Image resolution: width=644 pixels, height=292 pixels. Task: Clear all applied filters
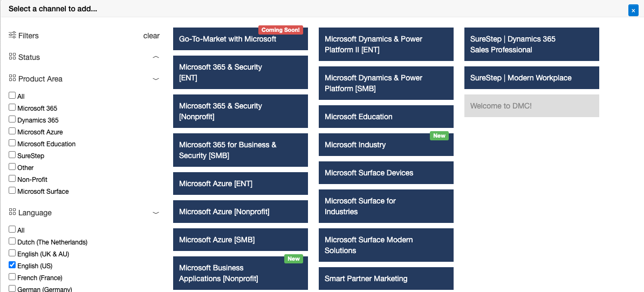(x=151, y=36)
